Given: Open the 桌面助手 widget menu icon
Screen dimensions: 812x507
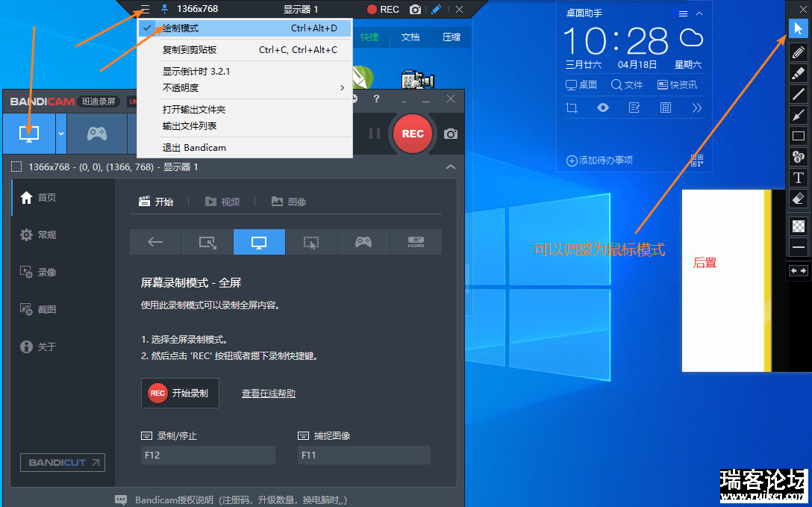Looking at the screenshot, I should pos(683,14).
